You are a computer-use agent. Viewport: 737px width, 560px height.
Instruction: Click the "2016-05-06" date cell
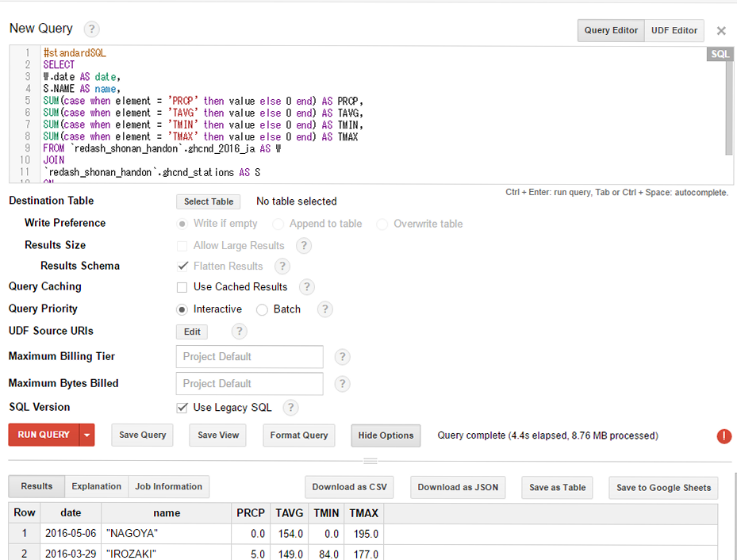pos(71,534)
